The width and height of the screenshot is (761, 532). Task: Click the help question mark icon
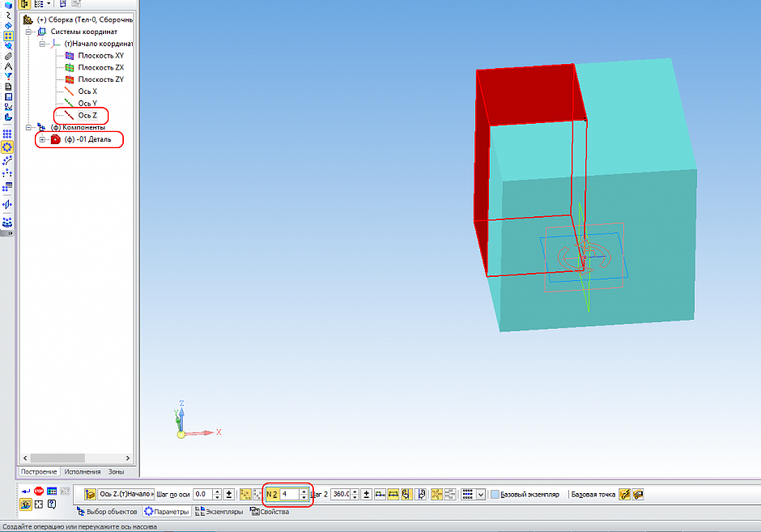point(52,504)
